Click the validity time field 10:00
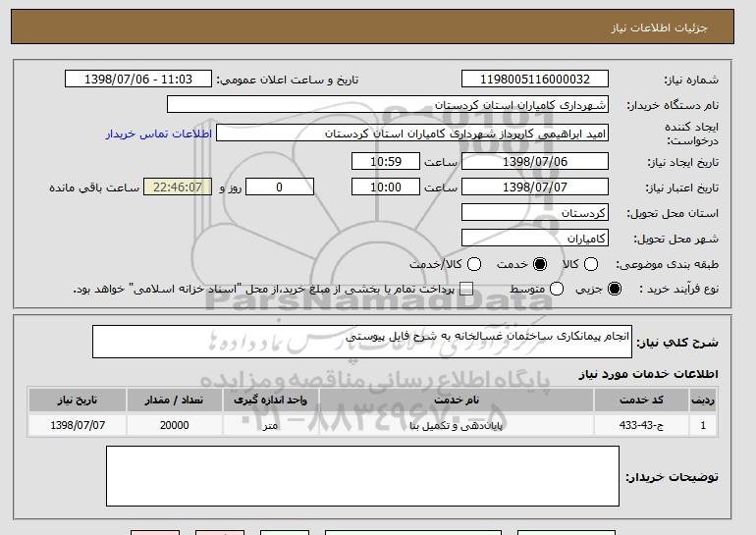 coord(386,187)
